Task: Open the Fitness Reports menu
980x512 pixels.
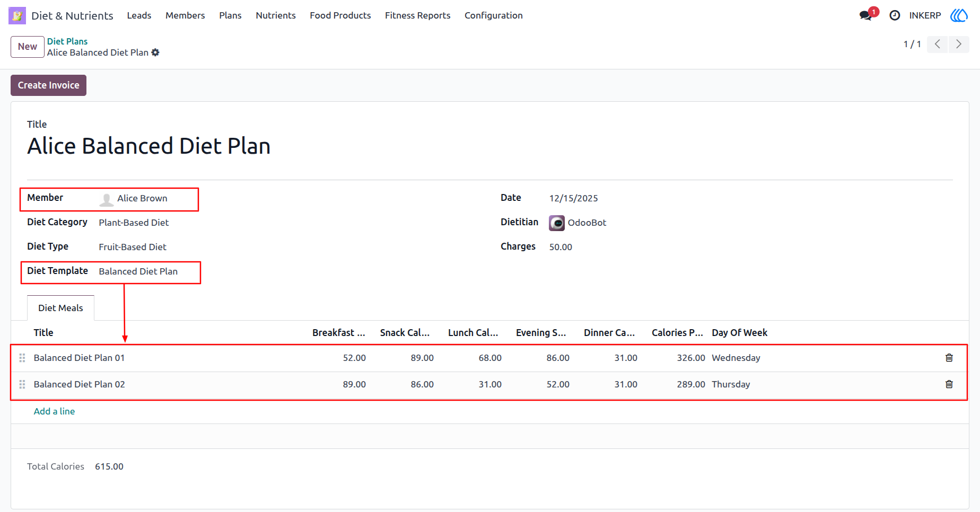Action: (x=418, y=15)
